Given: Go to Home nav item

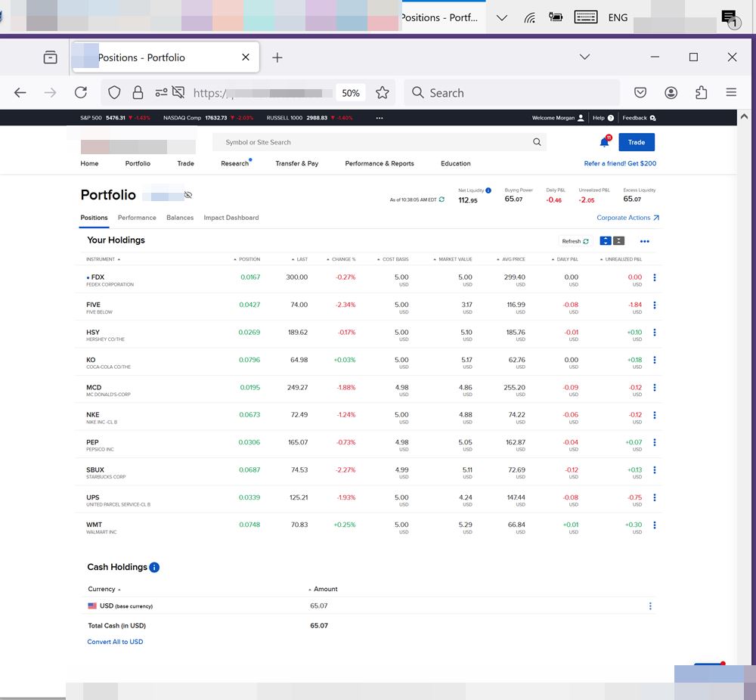Looking at the screenshot, I should coord(89,163).
